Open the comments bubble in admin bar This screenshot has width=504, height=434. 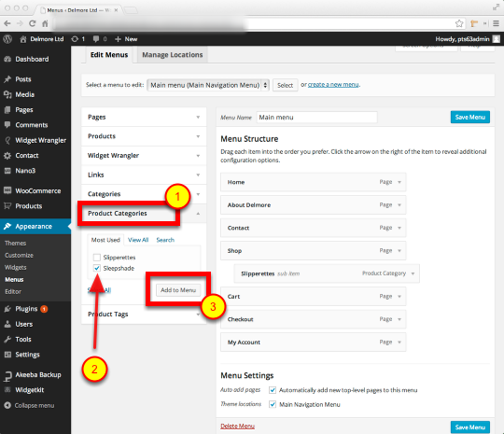[96, 39]
